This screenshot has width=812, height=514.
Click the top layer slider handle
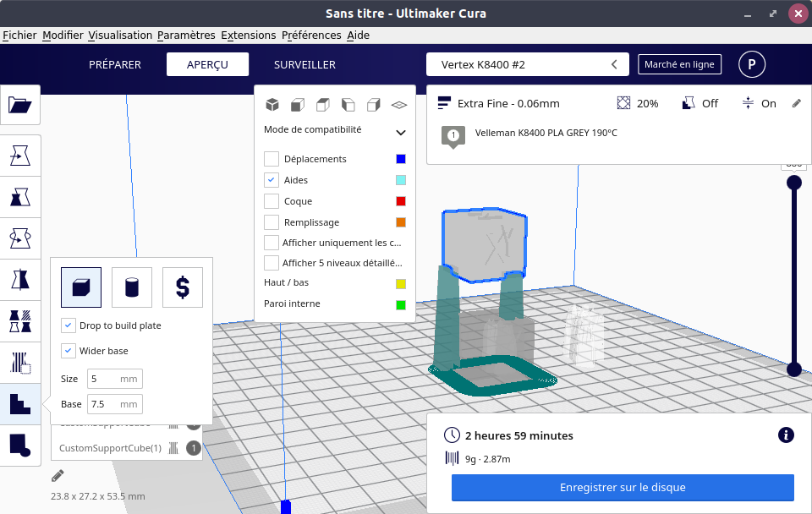tap(793, 183)
